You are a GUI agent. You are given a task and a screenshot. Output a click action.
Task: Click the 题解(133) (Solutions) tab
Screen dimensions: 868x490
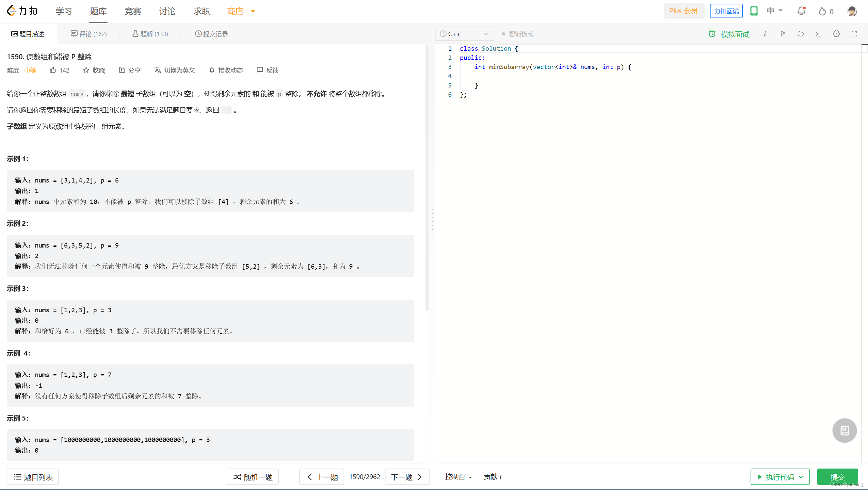point(151,34)
